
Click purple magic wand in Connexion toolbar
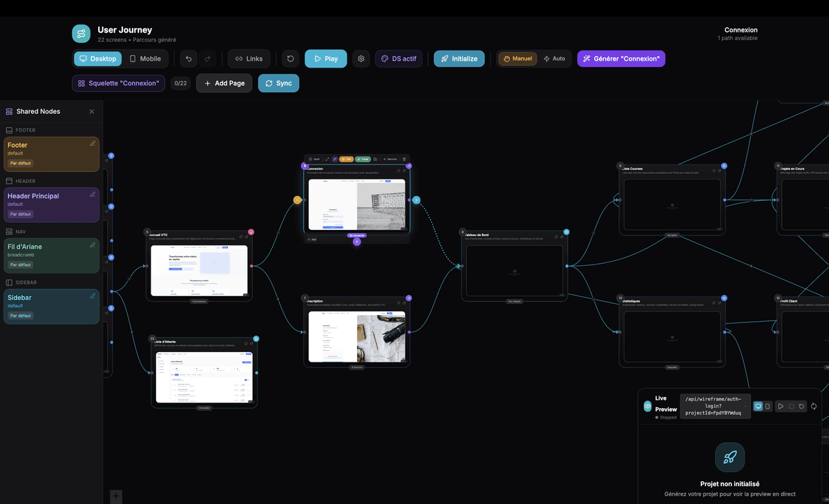click(335, 159)
